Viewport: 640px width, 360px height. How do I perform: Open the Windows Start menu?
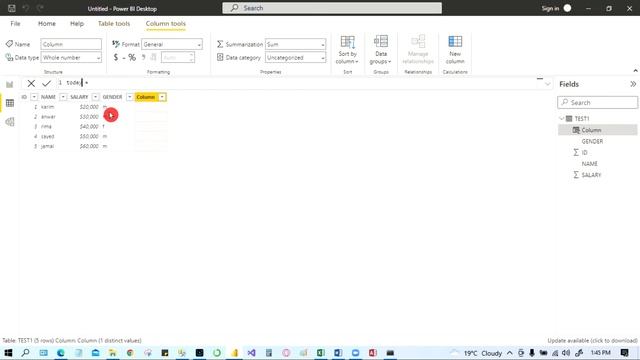[8, 353]
